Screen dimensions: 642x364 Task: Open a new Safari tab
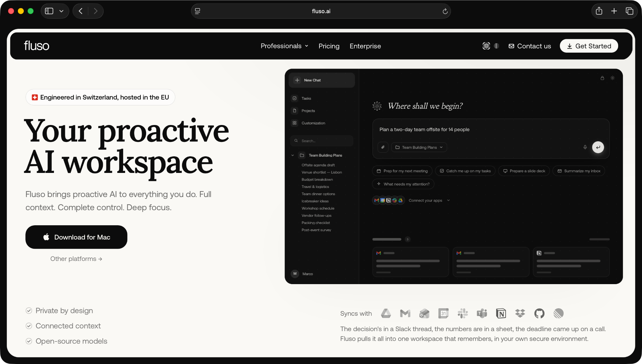614,11
